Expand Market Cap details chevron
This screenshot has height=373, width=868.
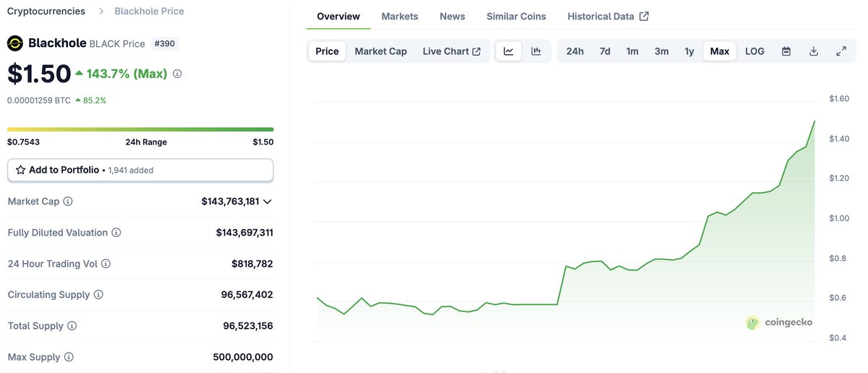[268, 202]
